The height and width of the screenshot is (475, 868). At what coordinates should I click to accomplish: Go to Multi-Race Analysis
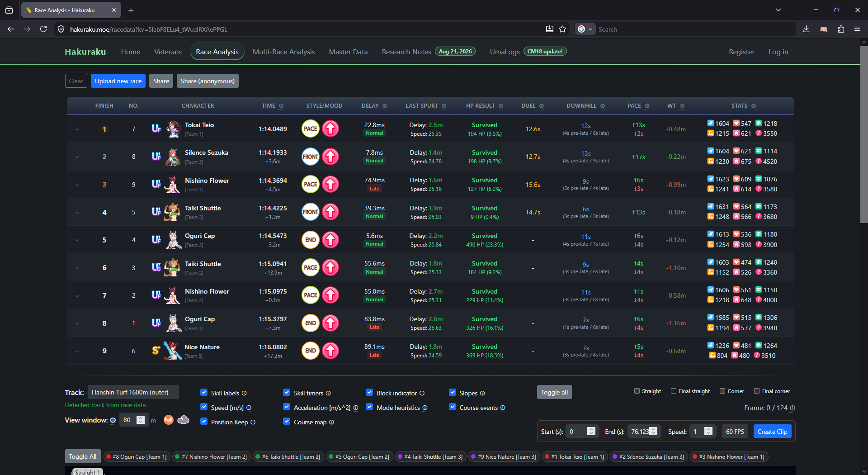[284, 52]
